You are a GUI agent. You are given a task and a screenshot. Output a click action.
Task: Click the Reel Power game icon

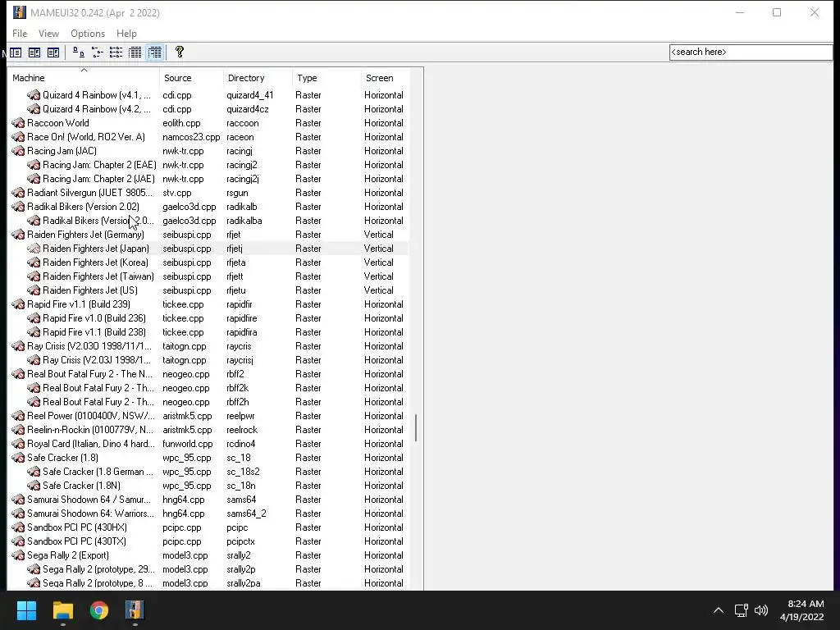(x=18, y=416)
